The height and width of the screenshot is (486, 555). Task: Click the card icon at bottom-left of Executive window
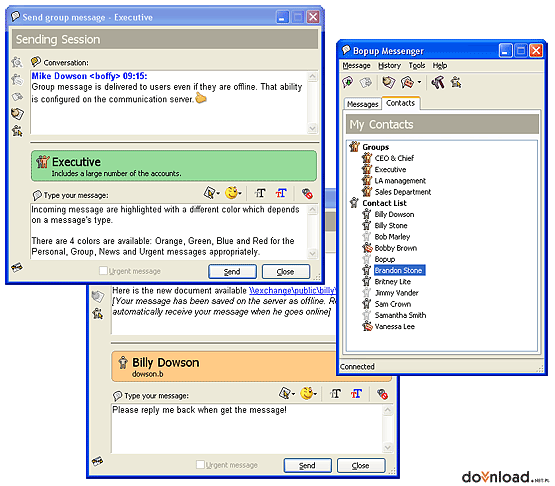[x=17, y=267]
